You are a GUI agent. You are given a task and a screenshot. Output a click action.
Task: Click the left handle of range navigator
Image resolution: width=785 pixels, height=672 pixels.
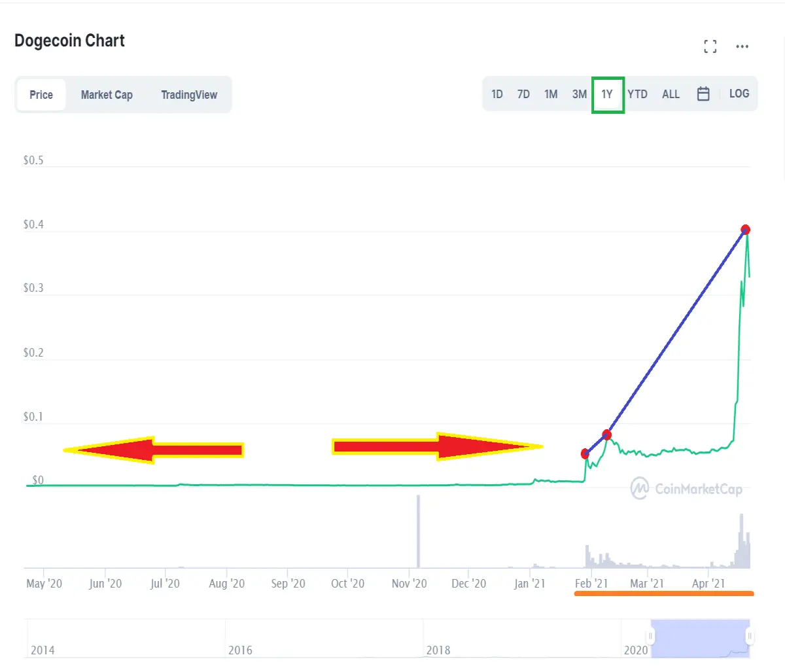tap(650, 636)
